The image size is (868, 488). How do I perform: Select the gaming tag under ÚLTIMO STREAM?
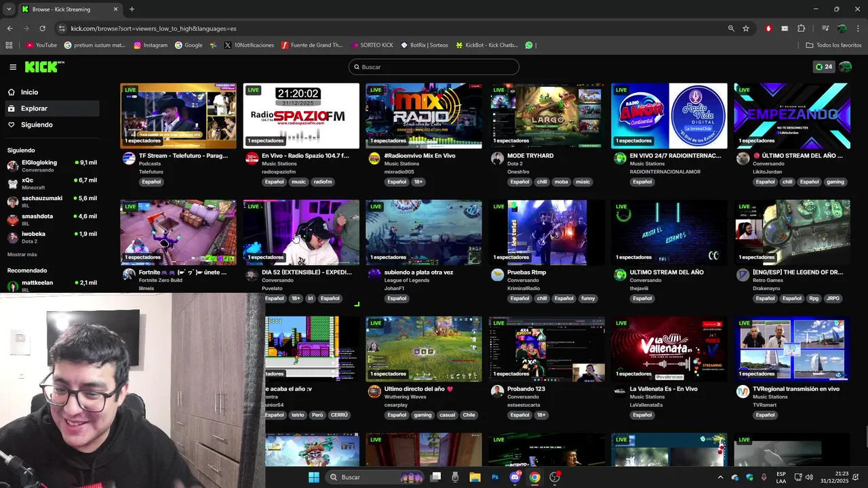(x=835, y=182)
